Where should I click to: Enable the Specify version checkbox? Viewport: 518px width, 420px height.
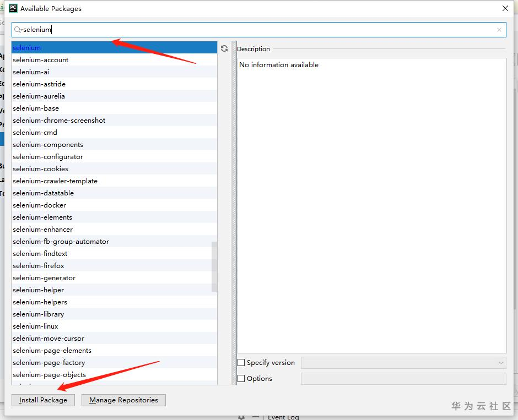coord(241,363)
